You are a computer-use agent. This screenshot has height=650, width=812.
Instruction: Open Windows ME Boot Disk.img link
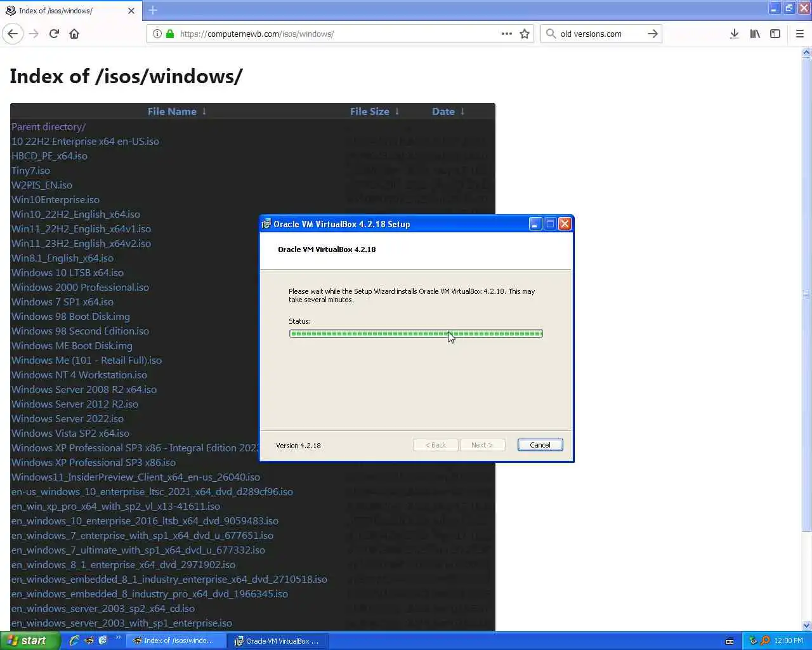[x=72, y=345]
